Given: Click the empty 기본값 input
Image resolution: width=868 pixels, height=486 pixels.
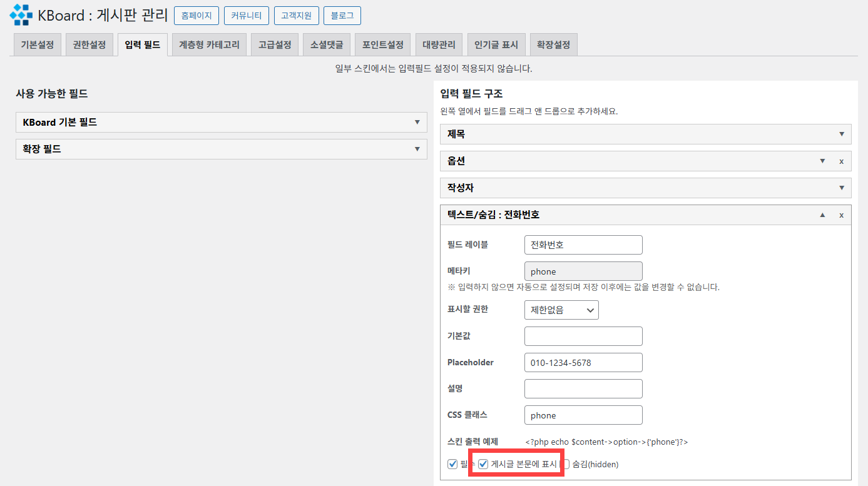Looking at the screenshot, I should (x=583, y=336).
